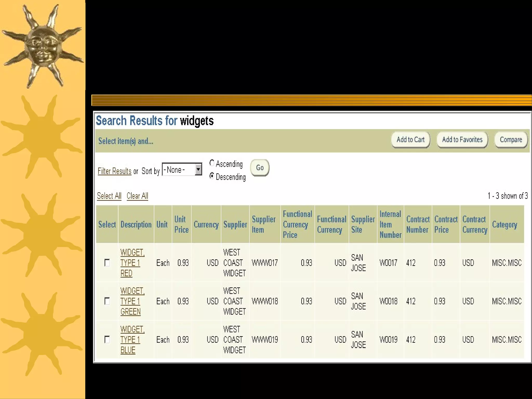Check the box for WIDGET TYPE 1 RED
532x399 pixels.
pyautogui.click(x=107, y=263)
